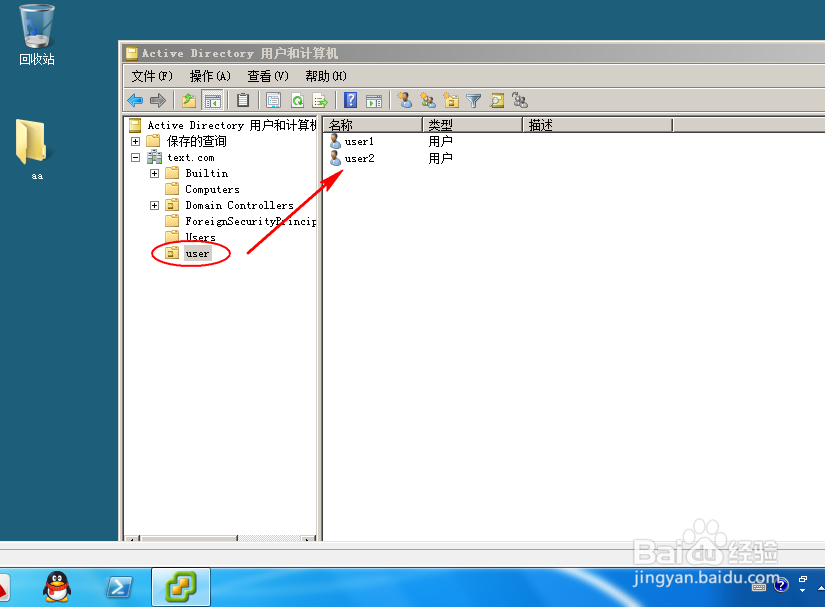The image size is (825, 607).
Task: Create a new user with toolbar icon
Action: (x=404, y=100)
